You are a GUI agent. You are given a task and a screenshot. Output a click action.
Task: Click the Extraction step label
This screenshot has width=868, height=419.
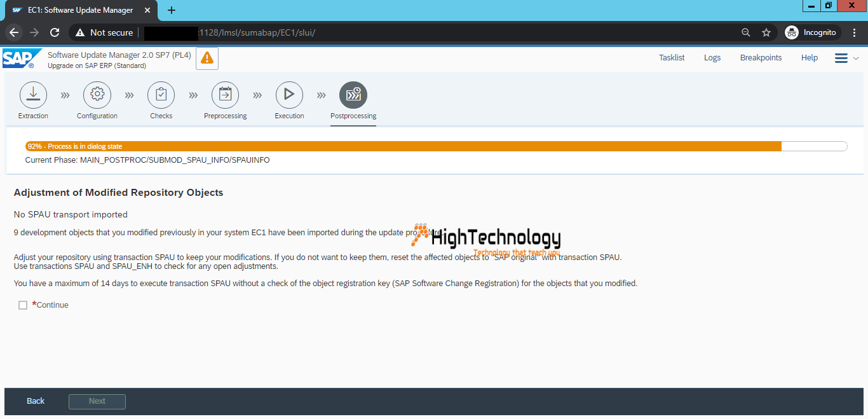(33, 116)
